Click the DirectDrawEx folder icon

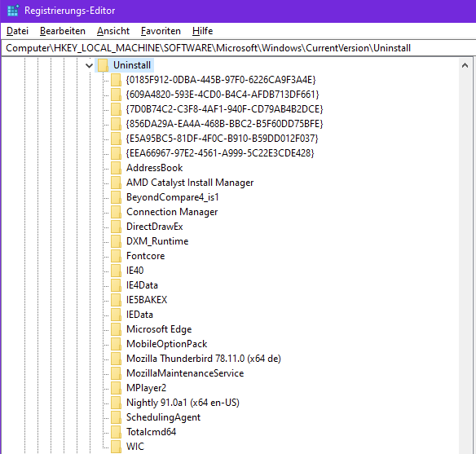click(x=116, y=227)
